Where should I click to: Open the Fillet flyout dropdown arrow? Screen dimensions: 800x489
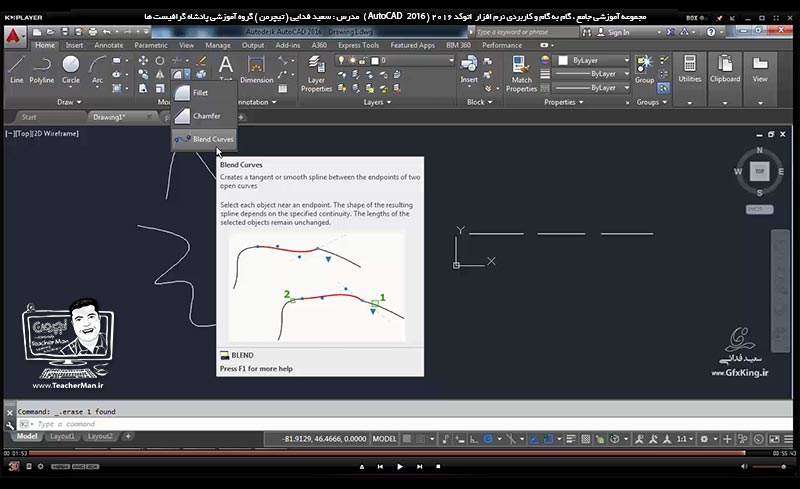tap(187, 75)
